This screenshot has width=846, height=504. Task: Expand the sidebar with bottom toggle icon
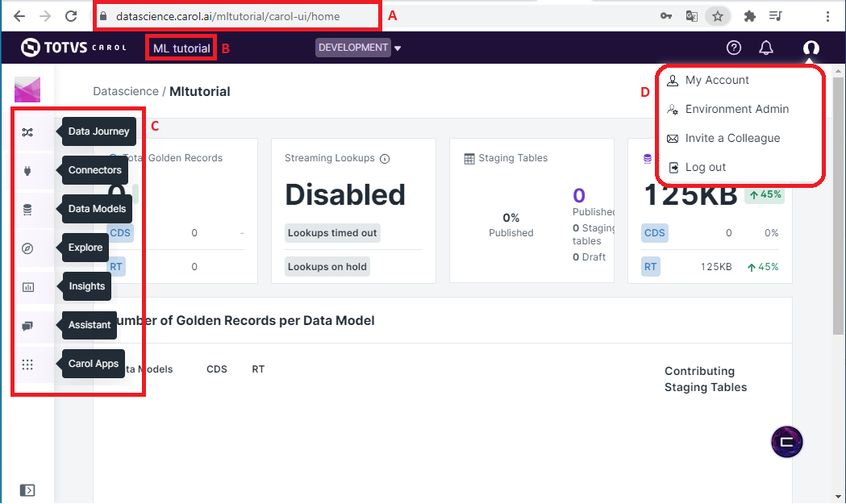(x=27, y=490)
